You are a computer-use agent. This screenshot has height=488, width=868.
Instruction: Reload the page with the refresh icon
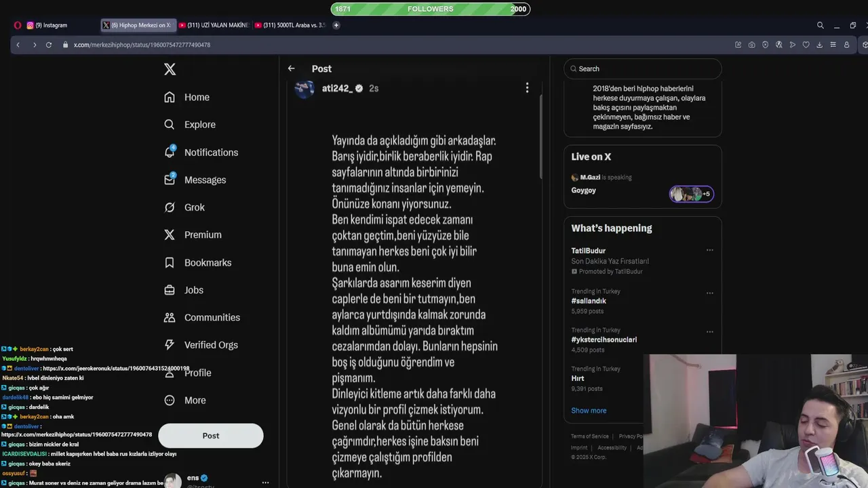tap(49, 45)
